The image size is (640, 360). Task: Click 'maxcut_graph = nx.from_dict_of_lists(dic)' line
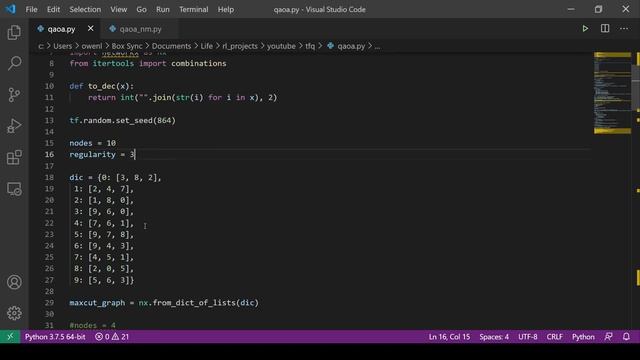(164, 303)
